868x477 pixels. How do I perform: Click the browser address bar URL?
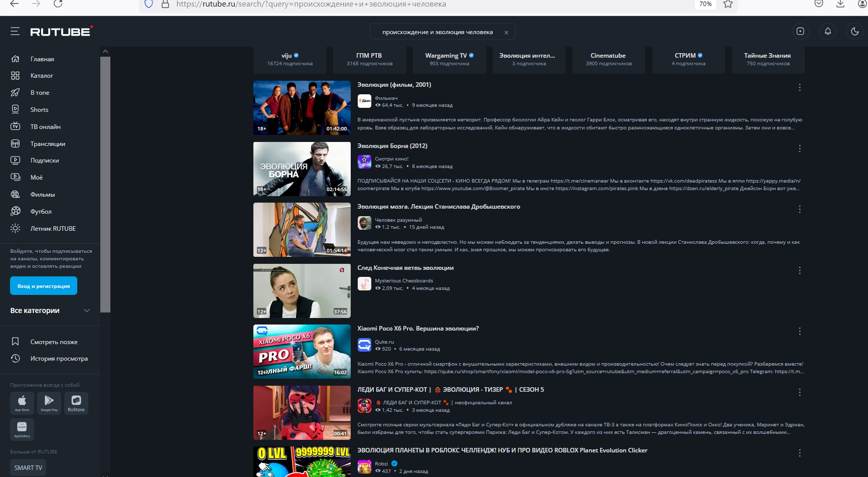pyautogui.click(x=311, y=4)
